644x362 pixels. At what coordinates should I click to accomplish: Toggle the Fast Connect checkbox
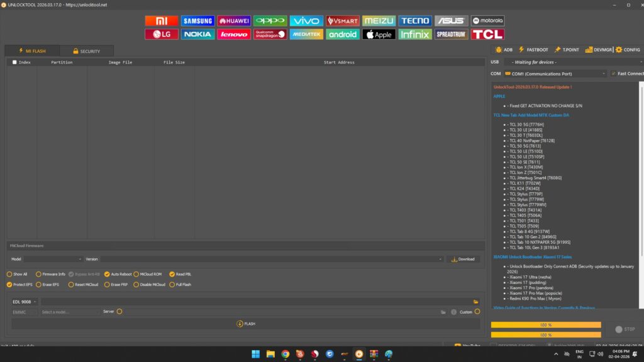613,74
